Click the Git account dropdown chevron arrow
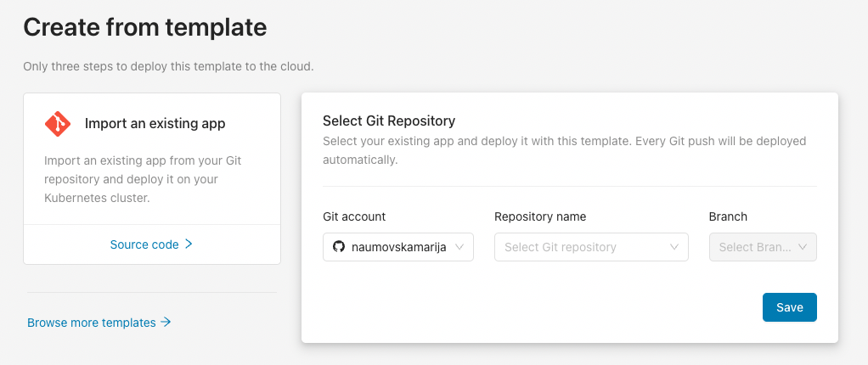This screenshot has height=365, width=868. [x=459, y=247]
